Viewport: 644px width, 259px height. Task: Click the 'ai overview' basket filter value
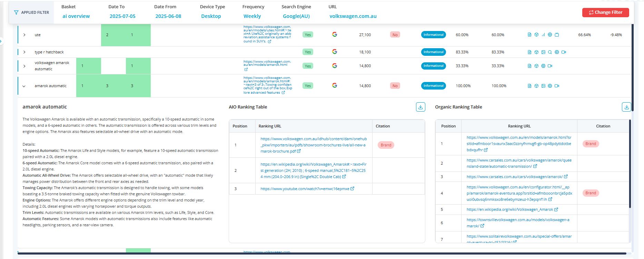click(76, 16)
